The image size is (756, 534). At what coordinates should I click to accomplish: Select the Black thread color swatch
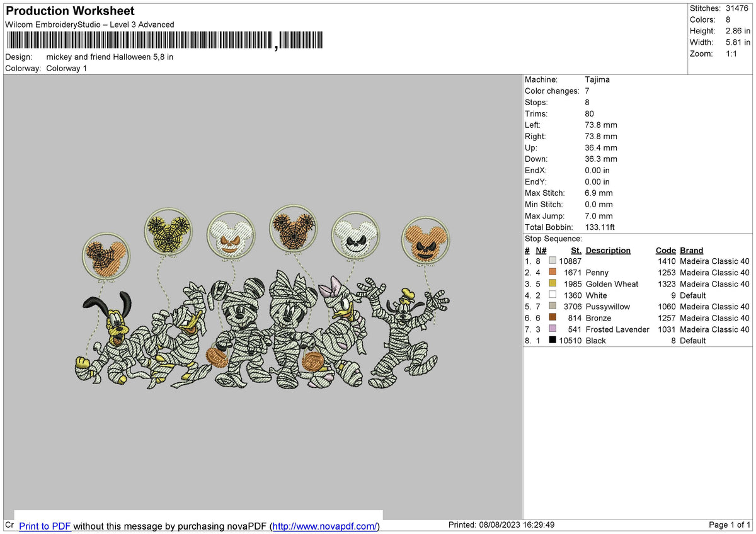click(553, 340)
